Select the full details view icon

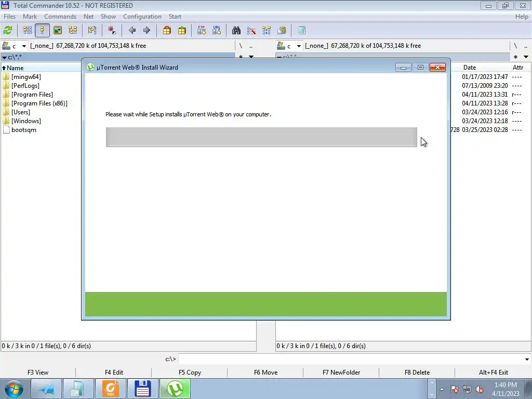click(43, 30)
